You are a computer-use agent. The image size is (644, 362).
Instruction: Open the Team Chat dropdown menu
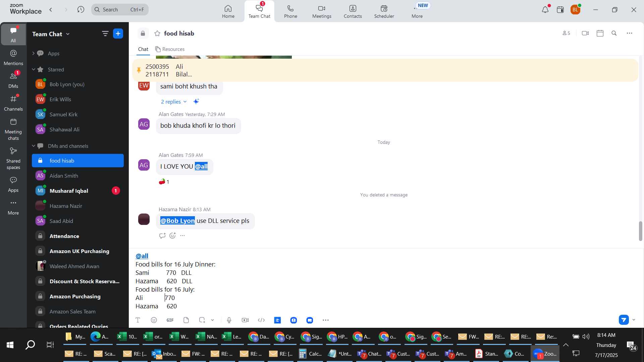click(x=51, y=34)
